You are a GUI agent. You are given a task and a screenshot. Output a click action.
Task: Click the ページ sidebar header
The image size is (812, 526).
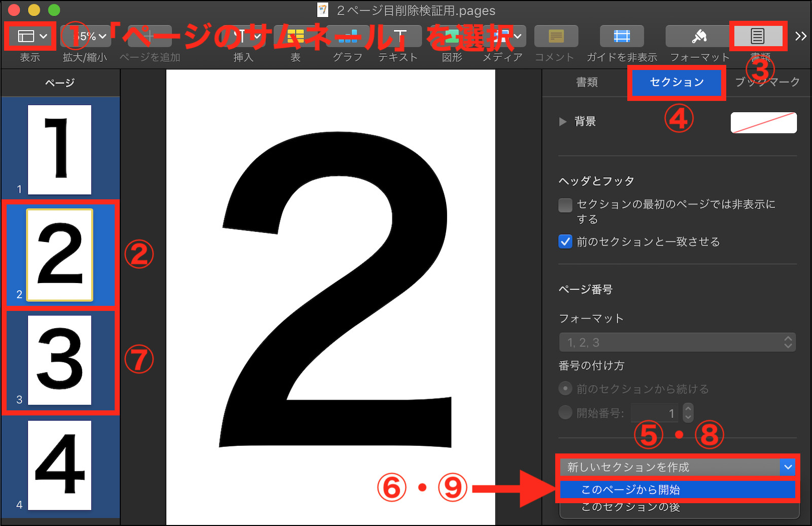(x=60, y=83)
